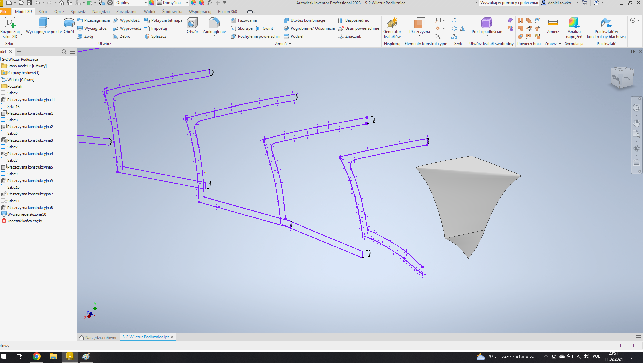Click Usuń powierzchnię delete face tool

click(x=359, y=28)
